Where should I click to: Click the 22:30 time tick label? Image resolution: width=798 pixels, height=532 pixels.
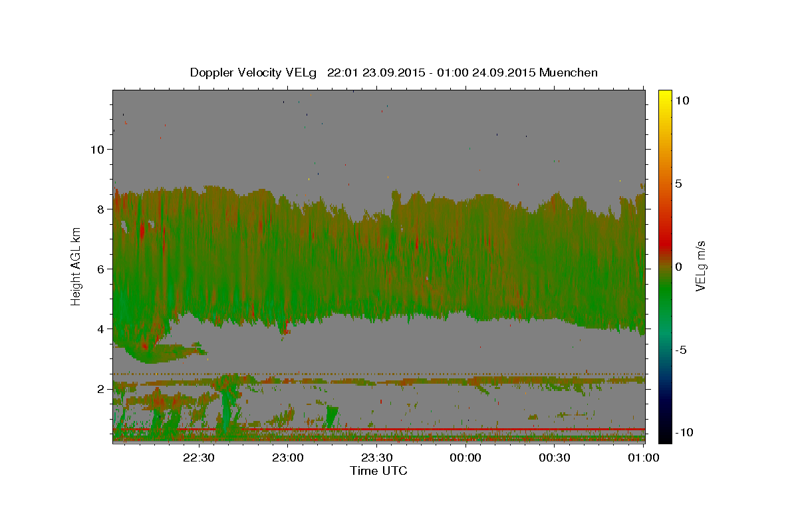[199, 458]
